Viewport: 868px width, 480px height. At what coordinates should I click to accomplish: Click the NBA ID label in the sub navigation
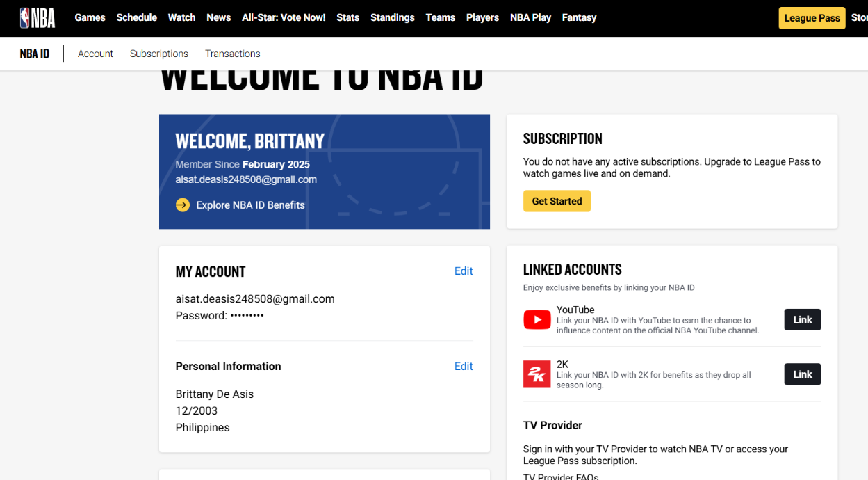(x=35, y=54)
